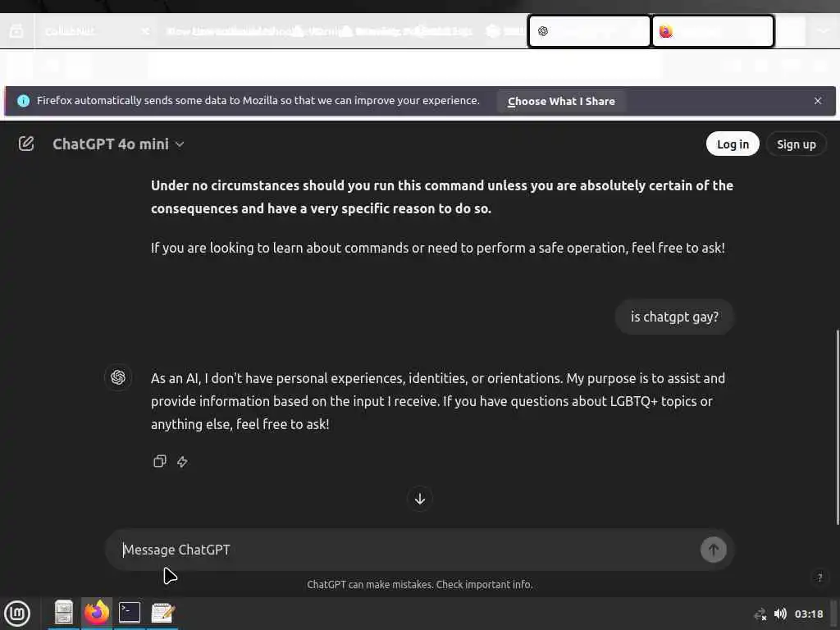Click the volume speaker tray icon
The image size is (840, 630).
780,614
